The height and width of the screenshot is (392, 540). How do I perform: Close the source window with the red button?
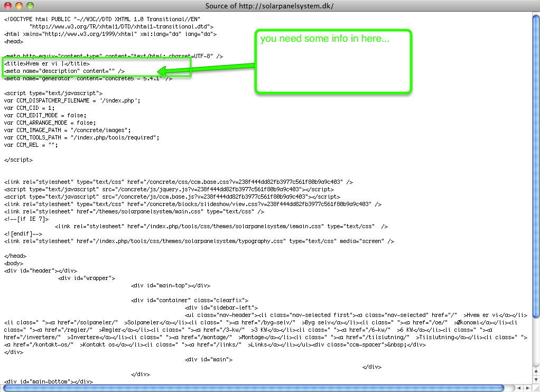(8, 5)
